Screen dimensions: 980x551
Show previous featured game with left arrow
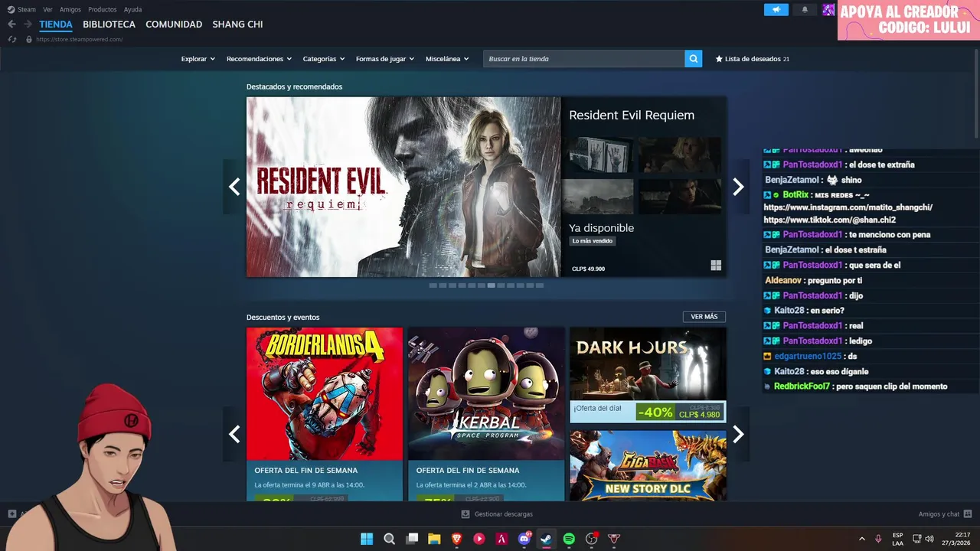234,187
